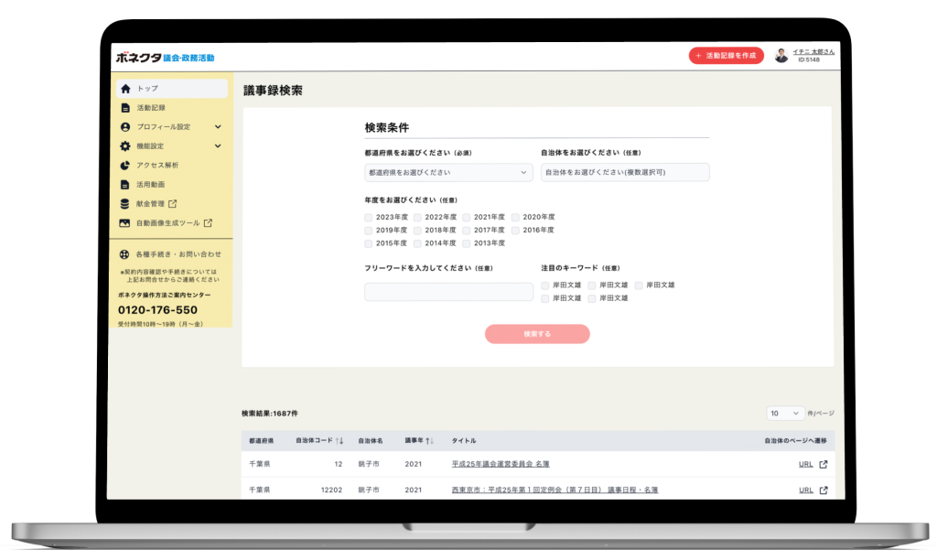Expand the プロフィール設定 submenu chevron
Viewport: 937px width, 560px height.
tap(218, 126)
